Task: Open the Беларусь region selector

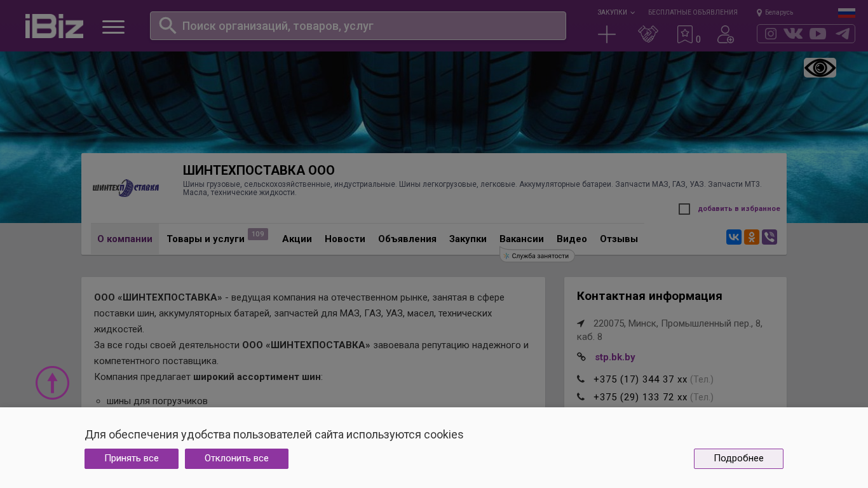Action: pyautogui.click(x=779, y=13)
